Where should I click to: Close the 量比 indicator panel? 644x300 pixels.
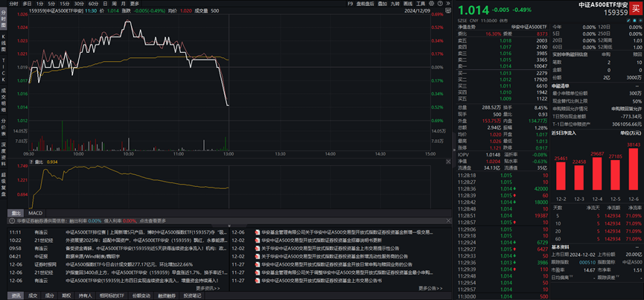pyautogui.click(x=448, y=162)
